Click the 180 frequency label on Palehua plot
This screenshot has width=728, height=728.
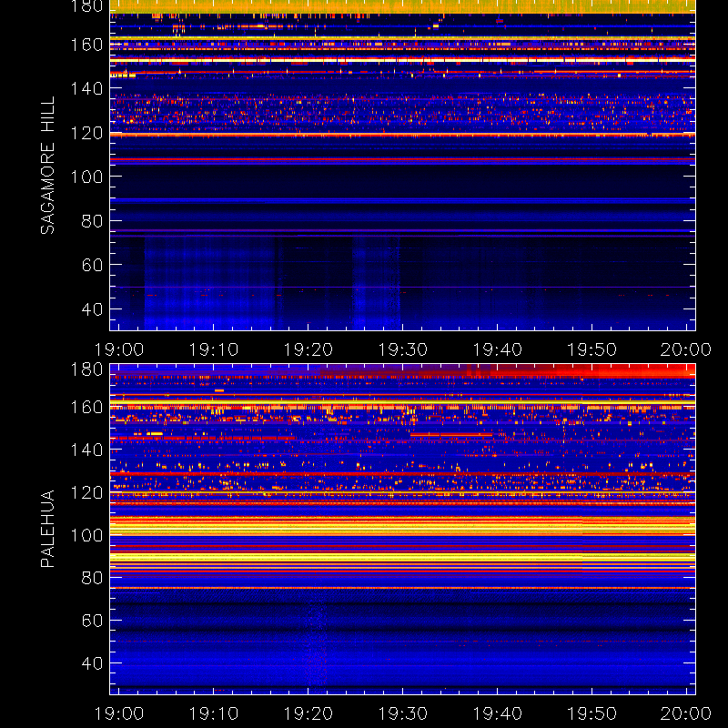pyautogui.click(x=86, y=369)
